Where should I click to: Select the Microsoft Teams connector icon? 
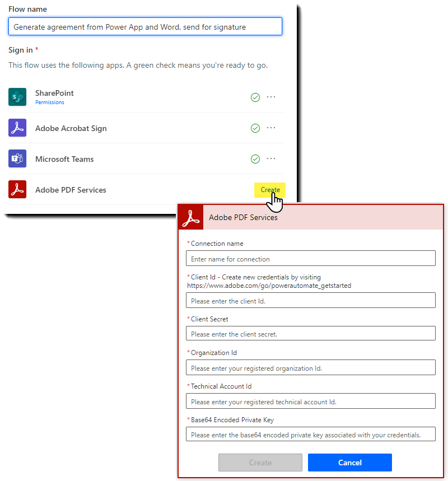click(17, 158)
